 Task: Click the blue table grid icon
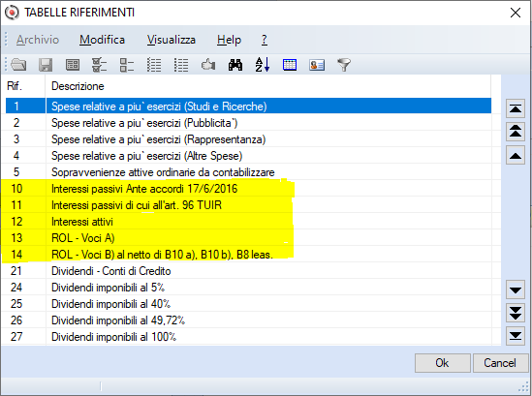290,65
